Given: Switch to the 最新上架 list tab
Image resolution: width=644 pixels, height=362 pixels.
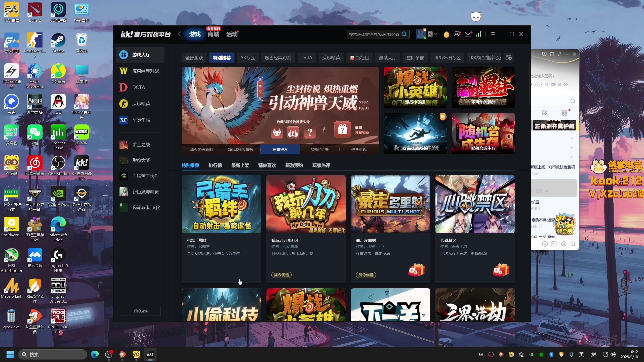Looking at the screenshot, I should pos(240,165).
